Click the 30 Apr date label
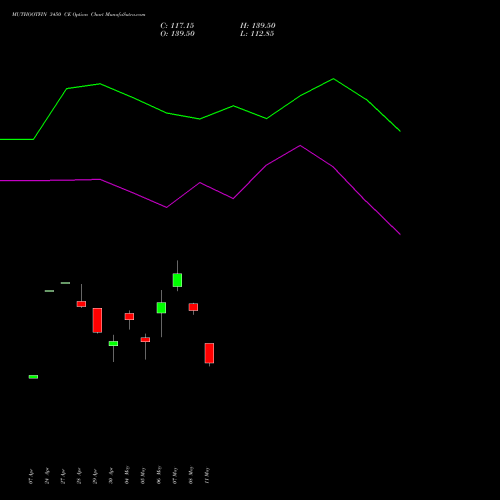 click(x=111, y=476)
